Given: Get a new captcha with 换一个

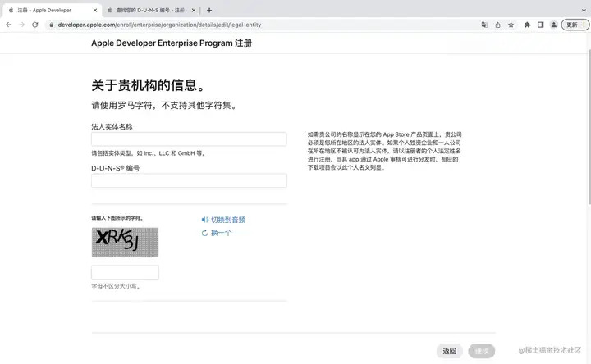Looking at the screenshot, I should coord(217,233).
